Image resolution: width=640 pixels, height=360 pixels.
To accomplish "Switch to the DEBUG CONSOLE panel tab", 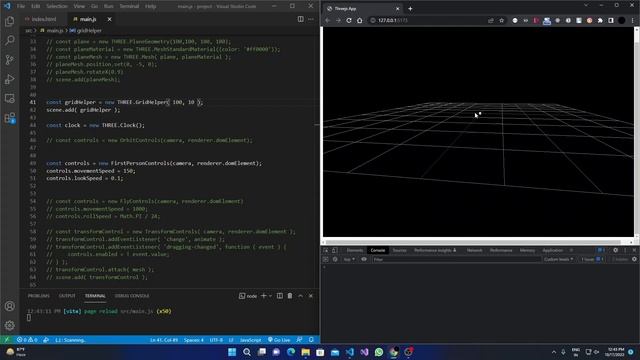I will click(132, 296).
